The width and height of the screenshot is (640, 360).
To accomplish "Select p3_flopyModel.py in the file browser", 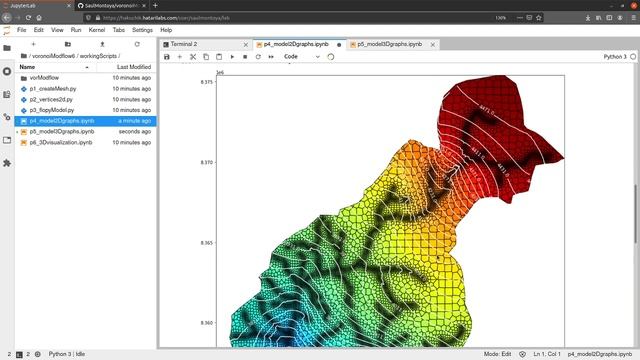I will point(86,110).
